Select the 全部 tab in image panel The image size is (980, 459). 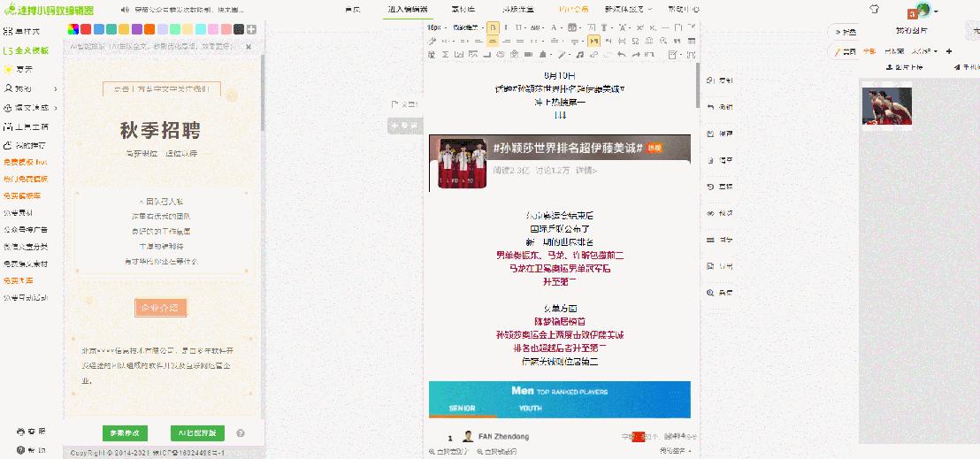tap(869, 51)
